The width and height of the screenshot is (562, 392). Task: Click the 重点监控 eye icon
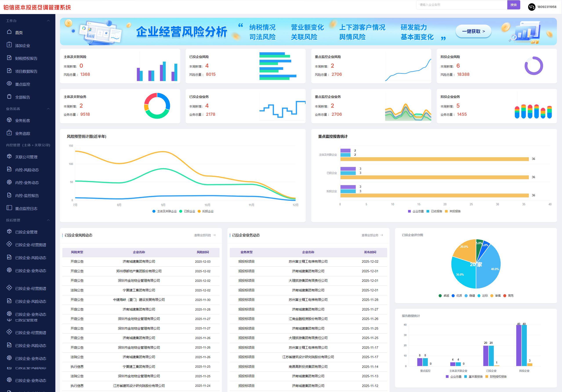[9, 83]
